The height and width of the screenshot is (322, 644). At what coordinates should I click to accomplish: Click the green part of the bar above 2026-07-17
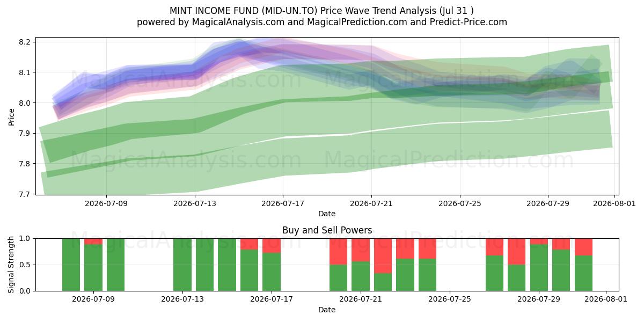[x=272, y=272]
